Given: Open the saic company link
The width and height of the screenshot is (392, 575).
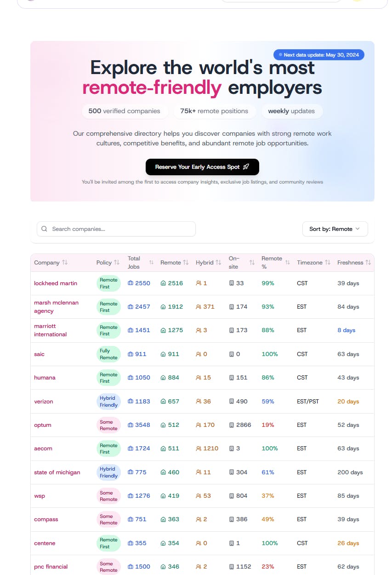Looking at the screenshot, I should tap(40, 354).
